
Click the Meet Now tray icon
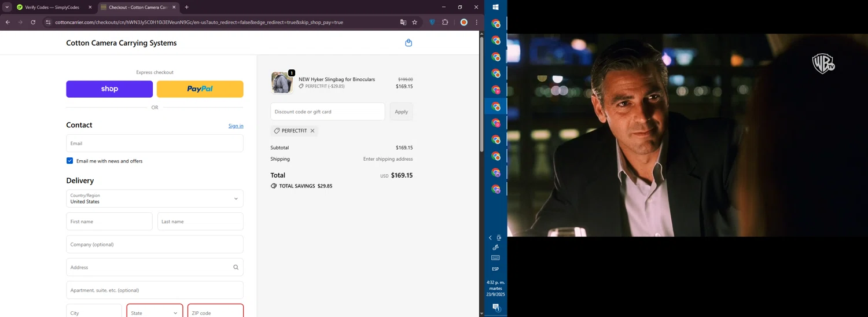click(x=499, y=238)
